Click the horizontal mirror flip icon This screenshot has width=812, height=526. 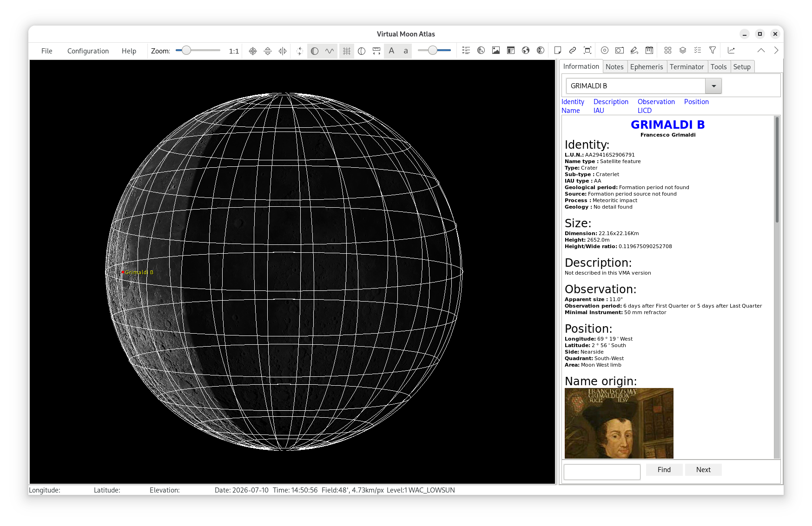point(283,51)
